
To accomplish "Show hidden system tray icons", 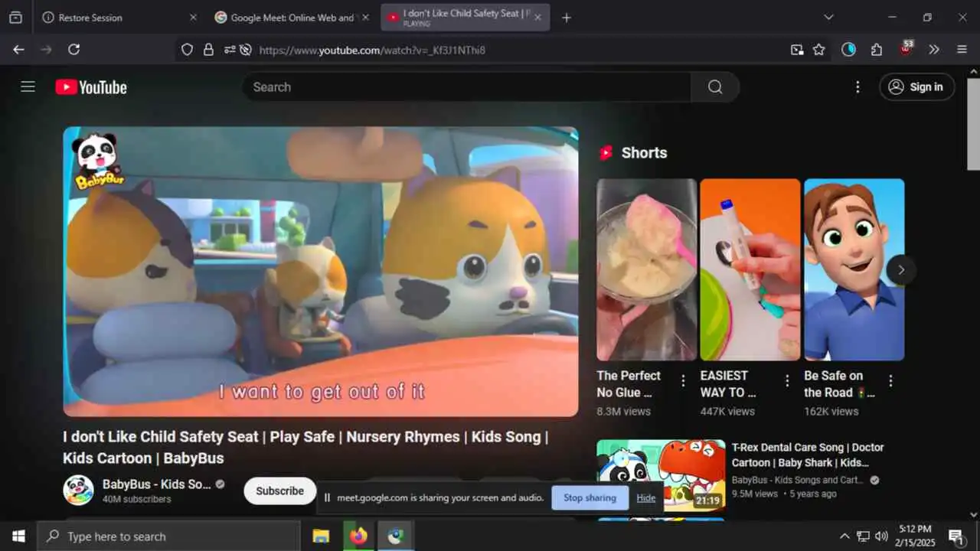I will click(844, 536).
